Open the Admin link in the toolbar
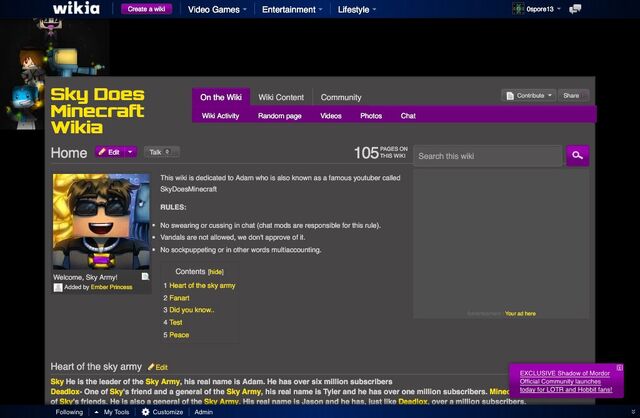Image resolution: width=640 pixels, height=418 pixels. tap(203, 412)
